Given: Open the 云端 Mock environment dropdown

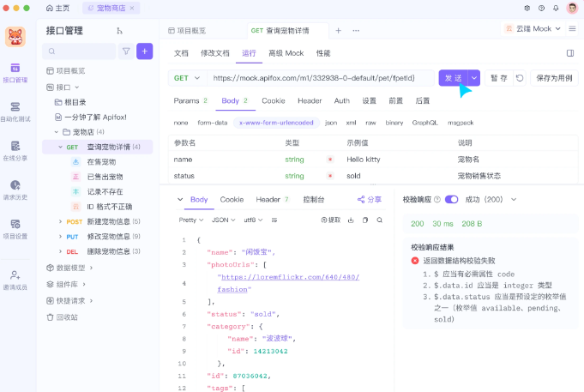Looking at the screenshot, I should (x=533, y=28).
